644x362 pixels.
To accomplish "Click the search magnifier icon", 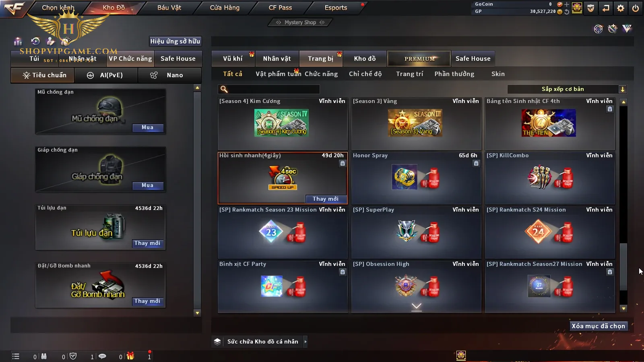I will 224,89.
